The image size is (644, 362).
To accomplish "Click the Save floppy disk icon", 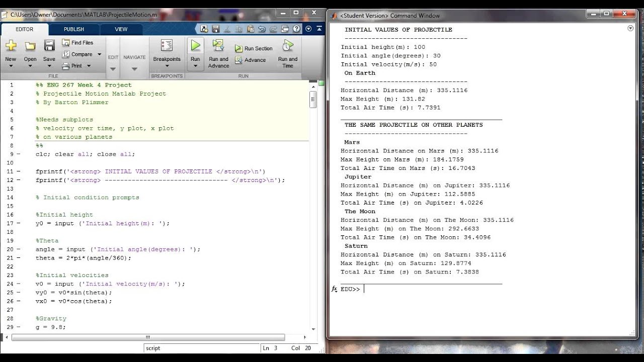I will tap(49, 46).
